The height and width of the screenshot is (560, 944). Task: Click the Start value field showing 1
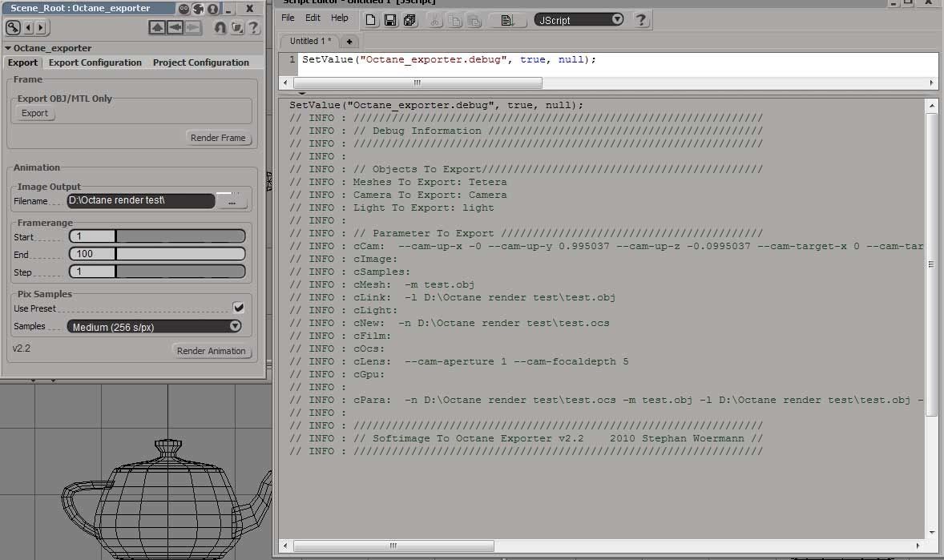92,236
